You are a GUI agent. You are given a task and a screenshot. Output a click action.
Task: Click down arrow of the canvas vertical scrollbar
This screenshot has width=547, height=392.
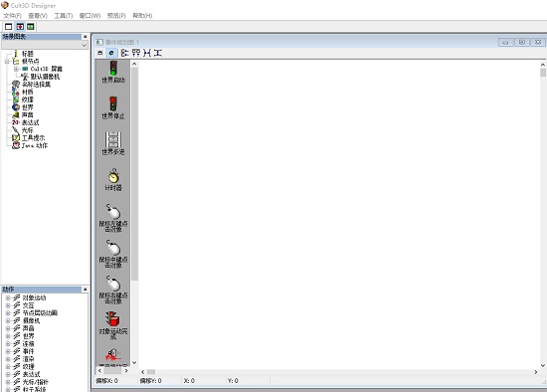543,365
